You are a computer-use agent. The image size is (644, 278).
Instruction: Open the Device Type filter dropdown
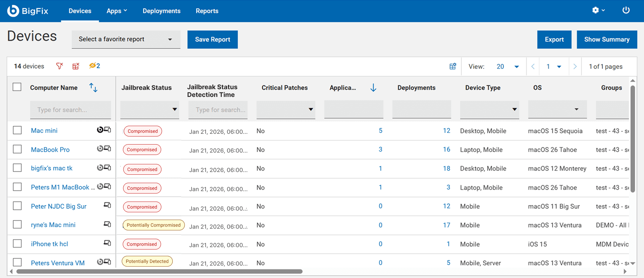point(489,110)
